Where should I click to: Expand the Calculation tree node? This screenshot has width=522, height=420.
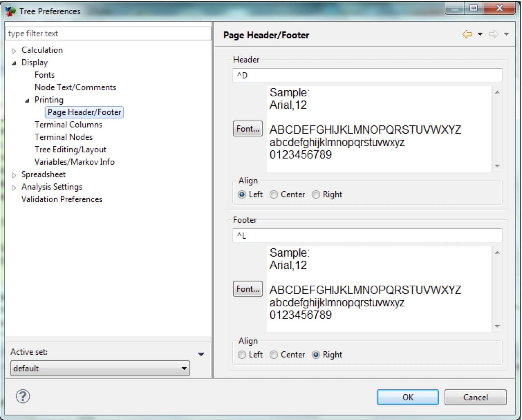[x=14, y=51]
